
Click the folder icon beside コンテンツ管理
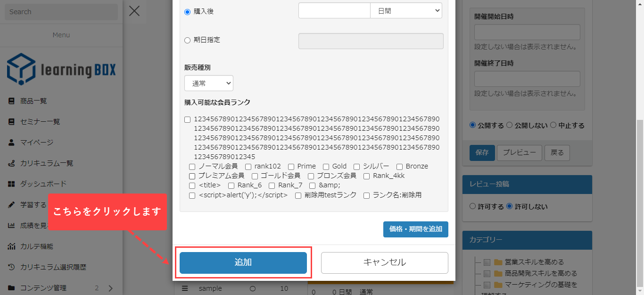[11, 288]
